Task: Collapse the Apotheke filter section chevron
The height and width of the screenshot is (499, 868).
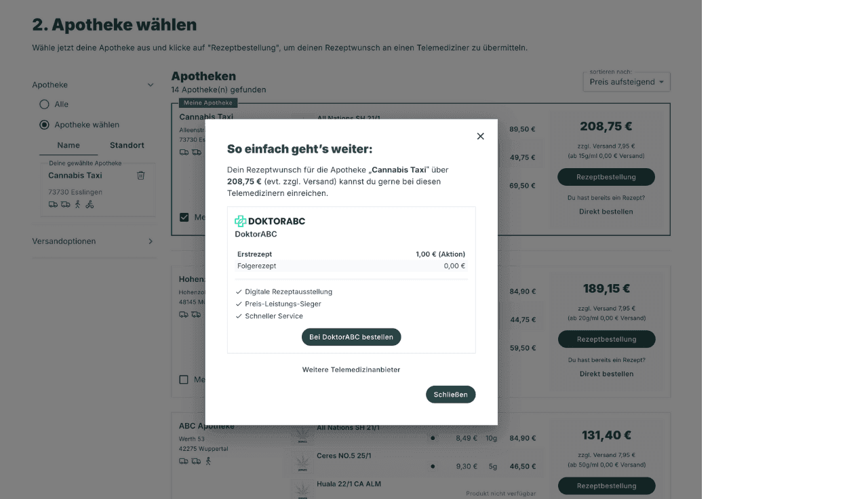Action: (x=151, y=85)
